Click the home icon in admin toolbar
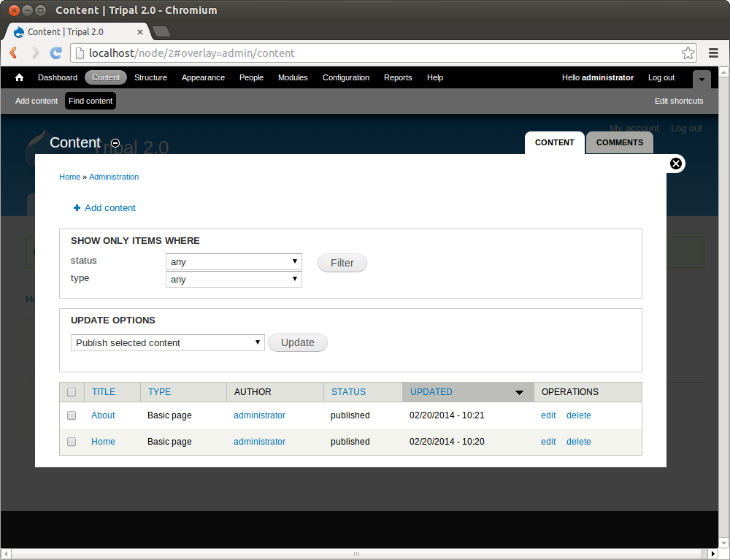730x560 pixels. [x=20, y=77]
